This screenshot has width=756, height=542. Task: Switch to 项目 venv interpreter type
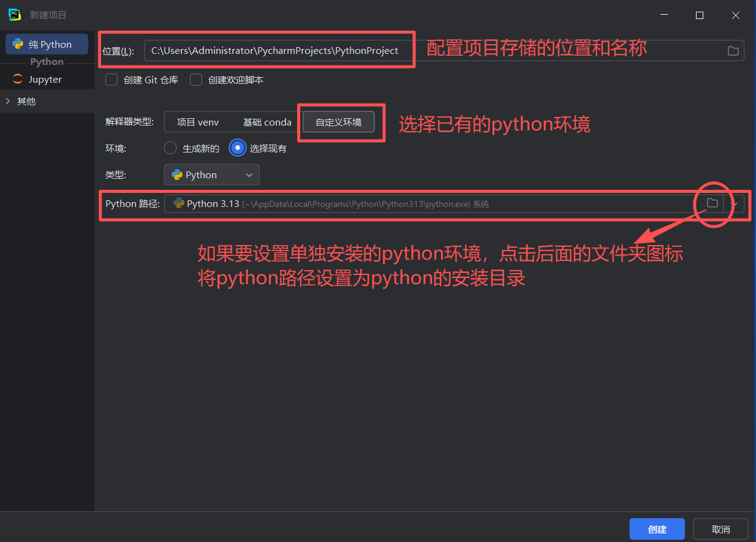tap(198, 122)
